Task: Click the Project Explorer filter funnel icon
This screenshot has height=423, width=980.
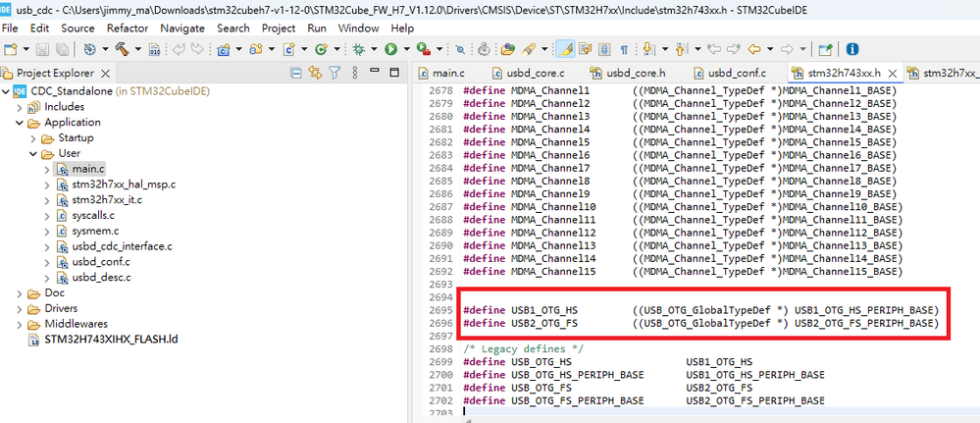Action: pos(335,73)
